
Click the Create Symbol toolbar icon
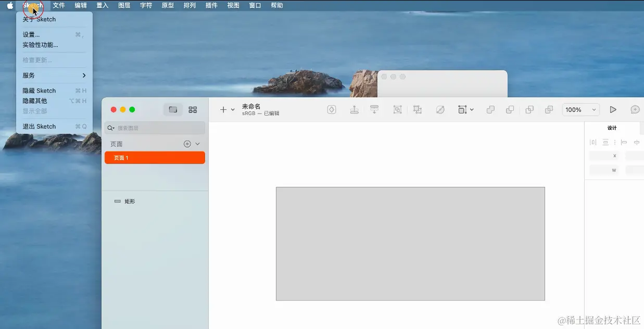(x=332, y=109)
